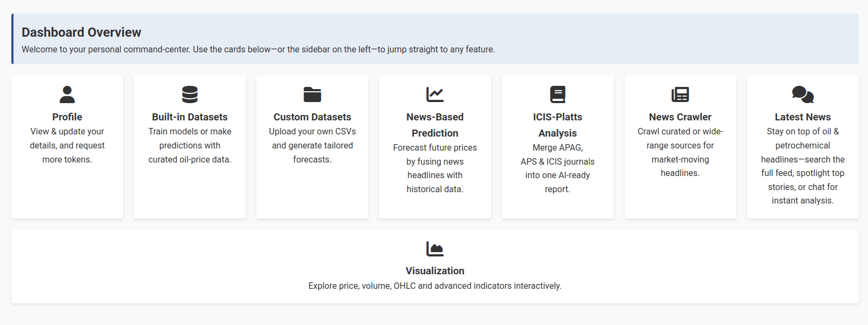Go to News-Based Prediction heading
868x325 pixels.
(x=435, y=125)
